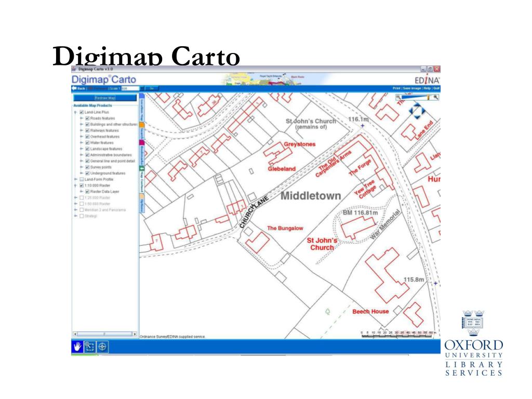532x399 pixels.
Task: Click the Digimap Carto title bar icon
Action: click(x=74, y=69)
